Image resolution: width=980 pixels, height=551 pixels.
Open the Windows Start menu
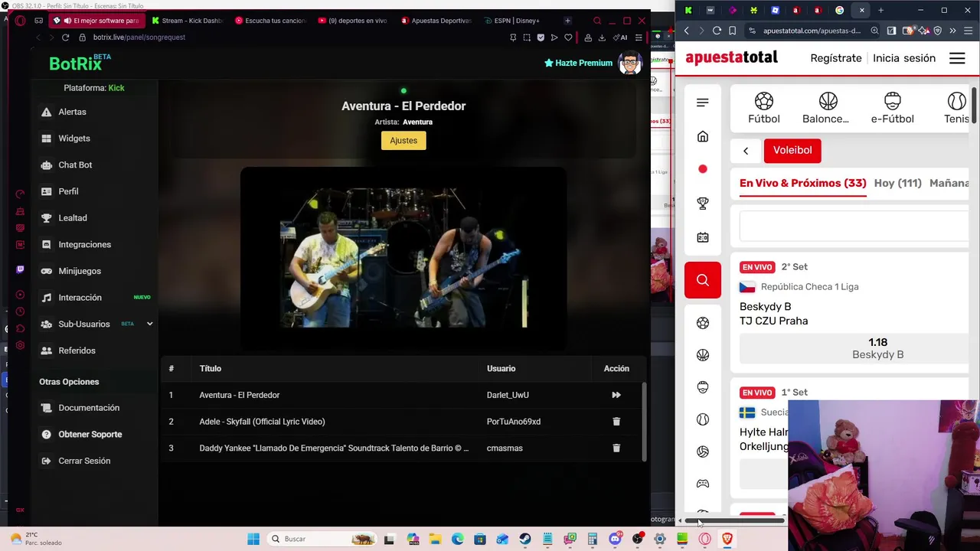point(253,539)
